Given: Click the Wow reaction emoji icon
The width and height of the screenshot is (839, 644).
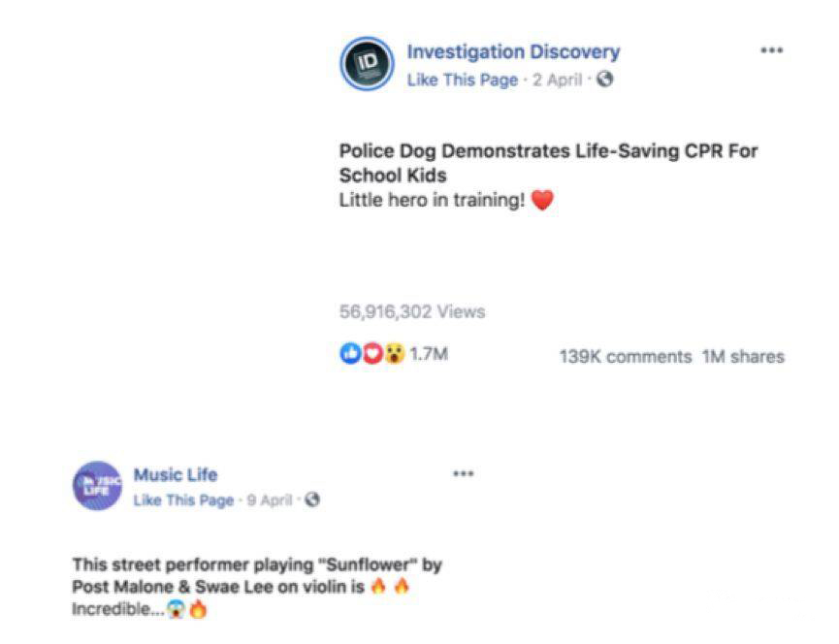Looking at the screenshot, I should pyautogui.click(x=395, y=354).
